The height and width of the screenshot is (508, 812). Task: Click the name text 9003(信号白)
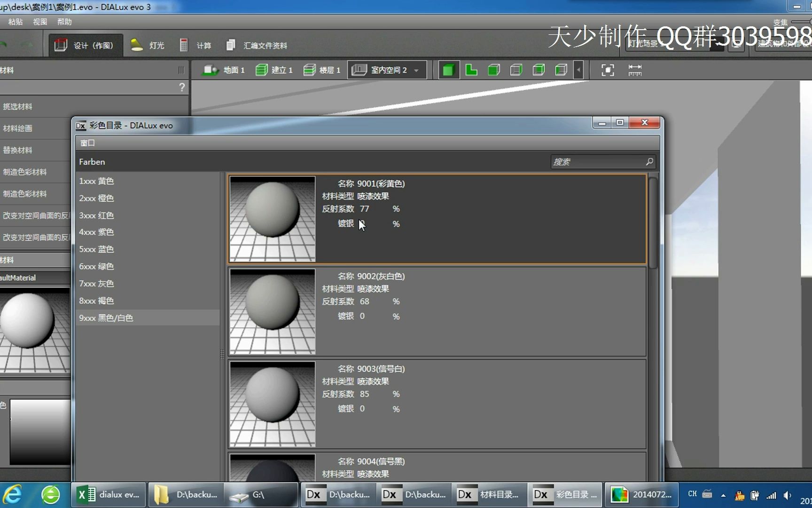coord(381,369)
